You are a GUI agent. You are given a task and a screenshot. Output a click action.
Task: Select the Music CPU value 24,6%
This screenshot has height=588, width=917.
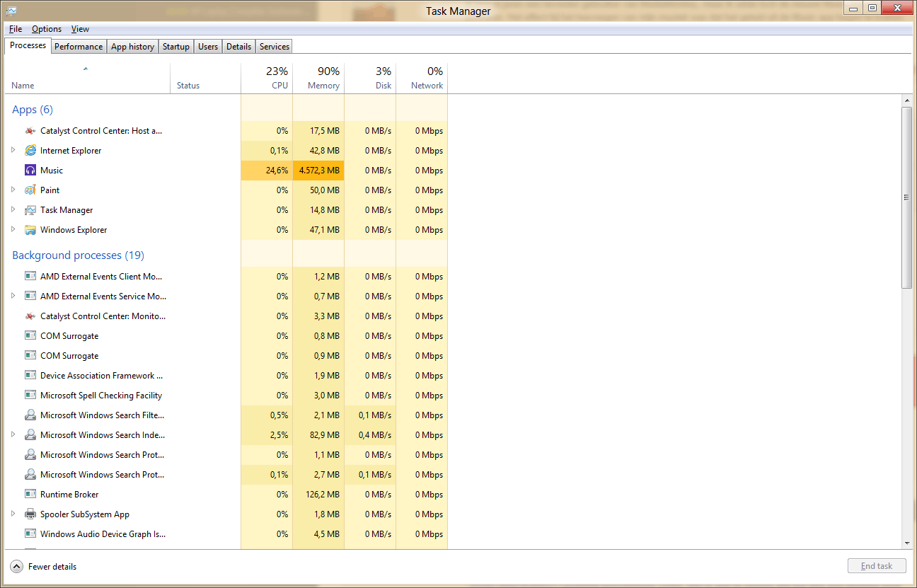click(x=267, y=171)
